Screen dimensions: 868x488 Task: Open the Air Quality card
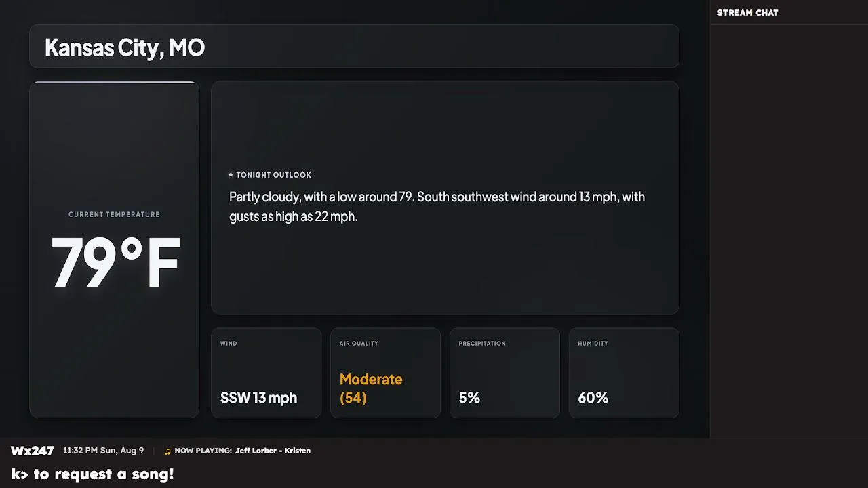coord(385,373)
